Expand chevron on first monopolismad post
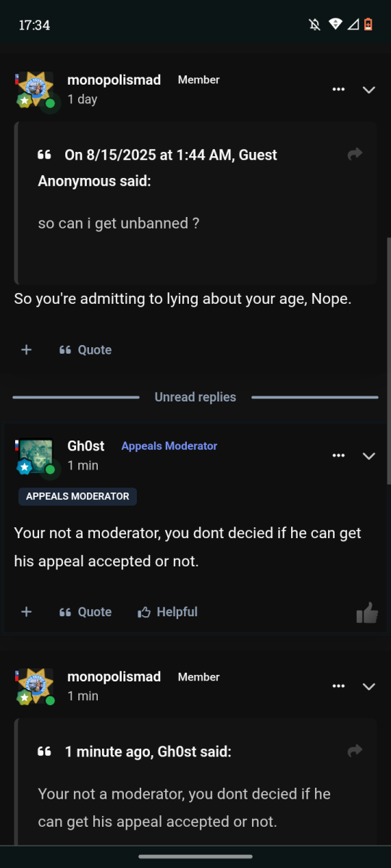Screen dimensions: 391x868 coord(369,90)
